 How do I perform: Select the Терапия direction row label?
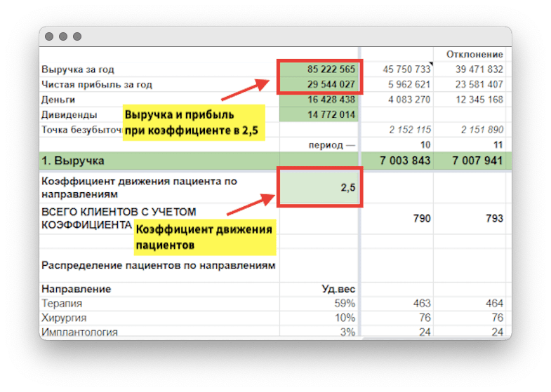pos(62,303)
